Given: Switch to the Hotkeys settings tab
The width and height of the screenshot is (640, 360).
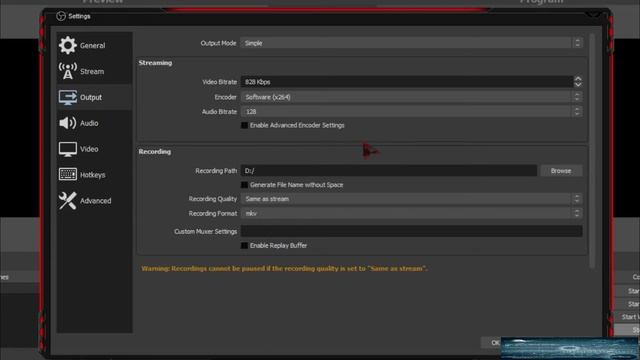Looking at the screenshot, I should click(x=94, y=175).
